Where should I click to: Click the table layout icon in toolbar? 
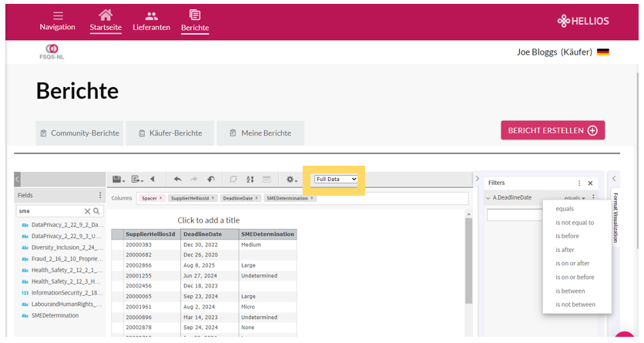click(x=267, y=179)
